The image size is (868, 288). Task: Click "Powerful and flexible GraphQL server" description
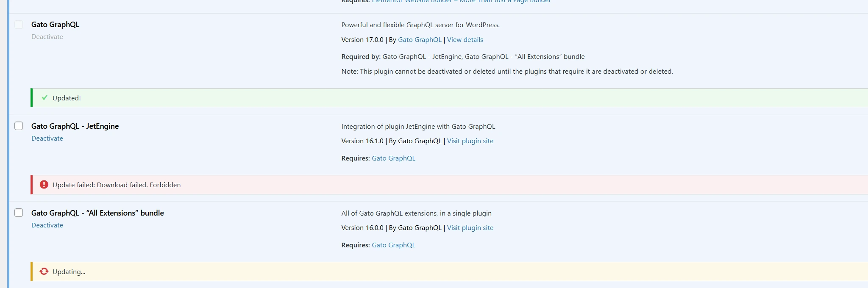[x=420, y=25]
